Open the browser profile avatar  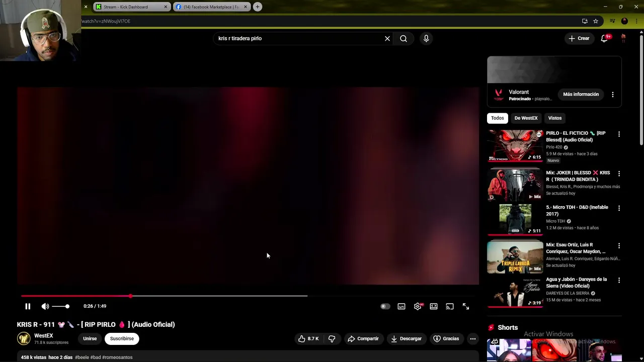pyautogui.click(x=624, y=21)
